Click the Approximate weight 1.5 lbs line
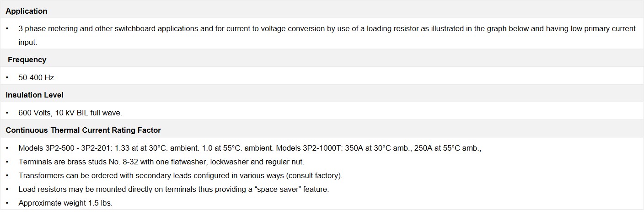Viewport: 644px width, 212px height. coord(65,203)
